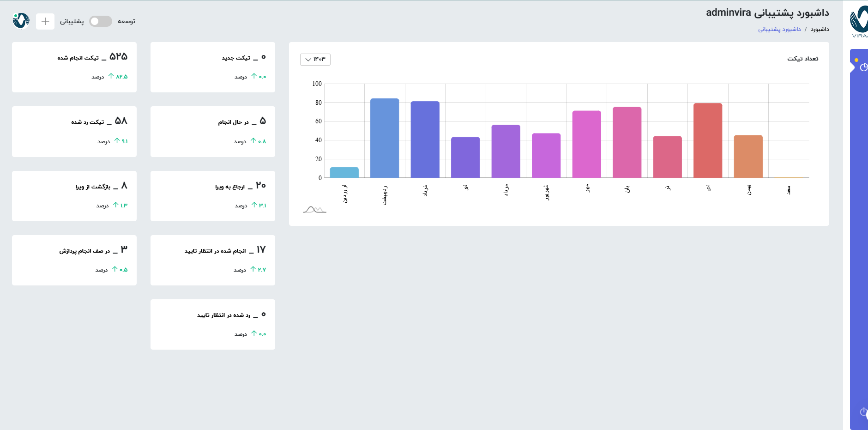Open the تیکت رد شده 58 card

(74, 132)
